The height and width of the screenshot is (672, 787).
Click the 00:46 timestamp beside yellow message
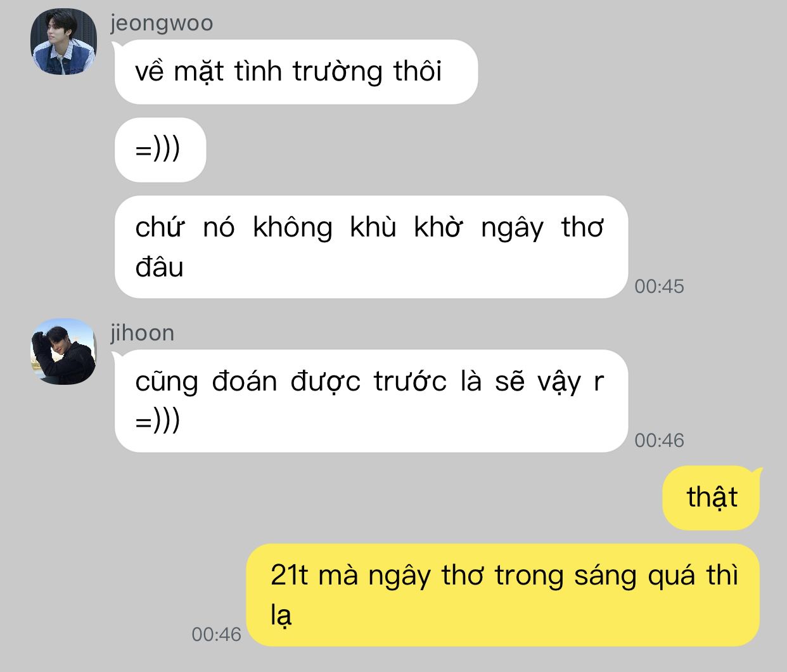coord(216,635)
